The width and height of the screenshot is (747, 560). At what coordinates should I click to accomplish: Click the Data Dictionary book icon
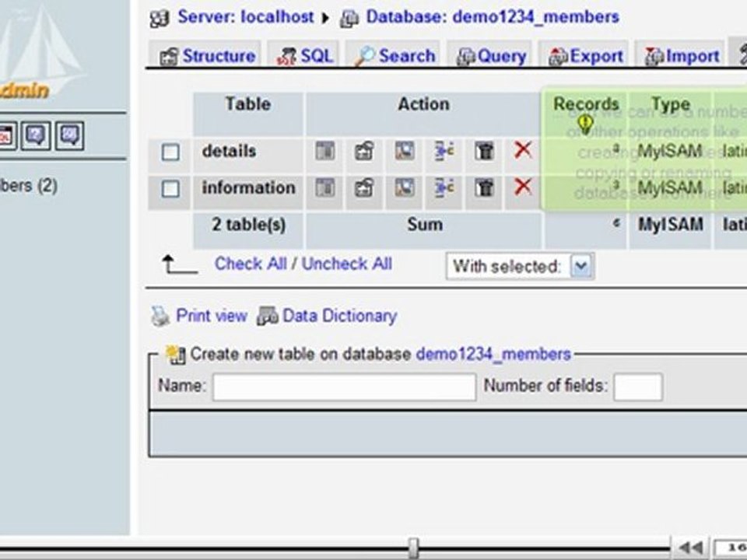pos(267,317)
